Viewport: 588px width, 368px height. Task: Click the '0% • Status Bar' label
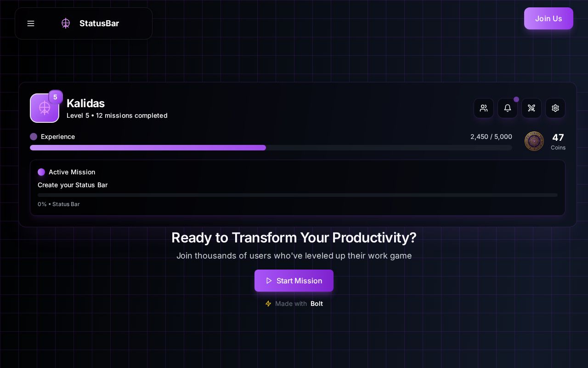click(x=59, y=204)
